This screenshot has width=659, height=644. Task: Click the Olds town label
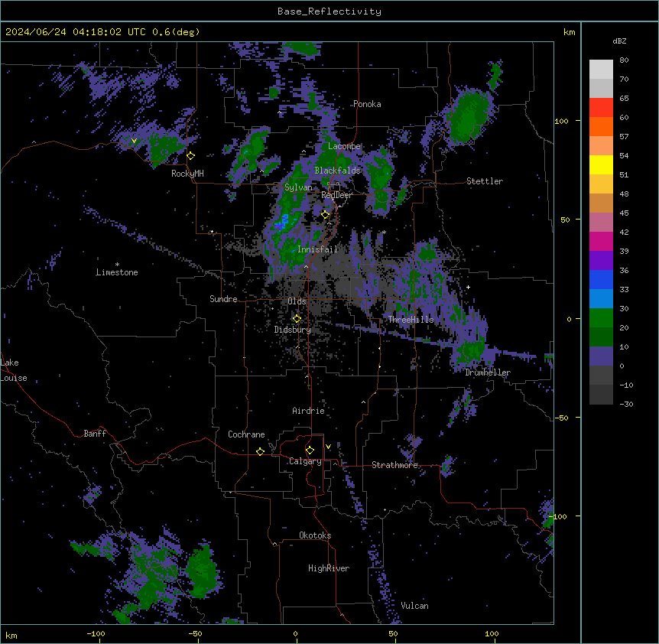point(297,301)
